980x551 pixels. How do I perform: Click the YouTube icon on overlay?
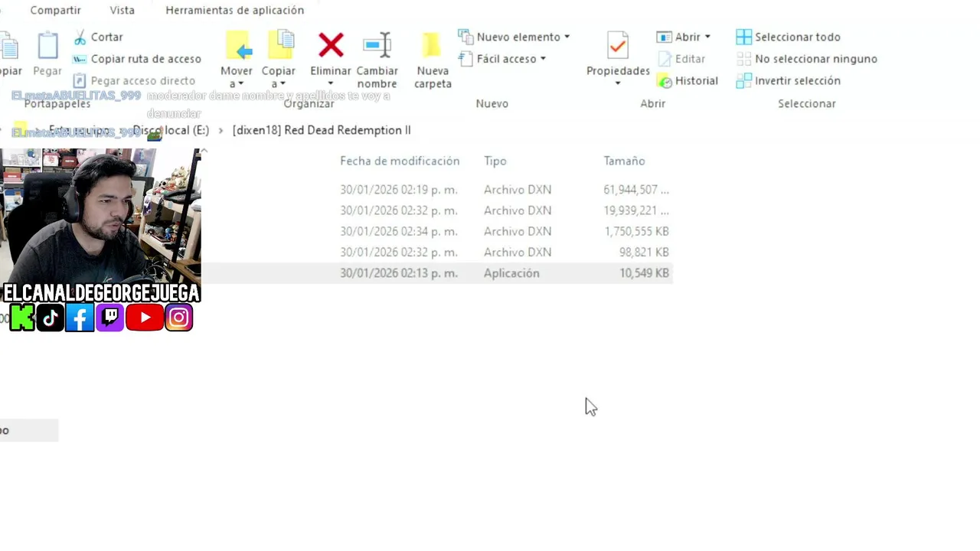(144, 317)
